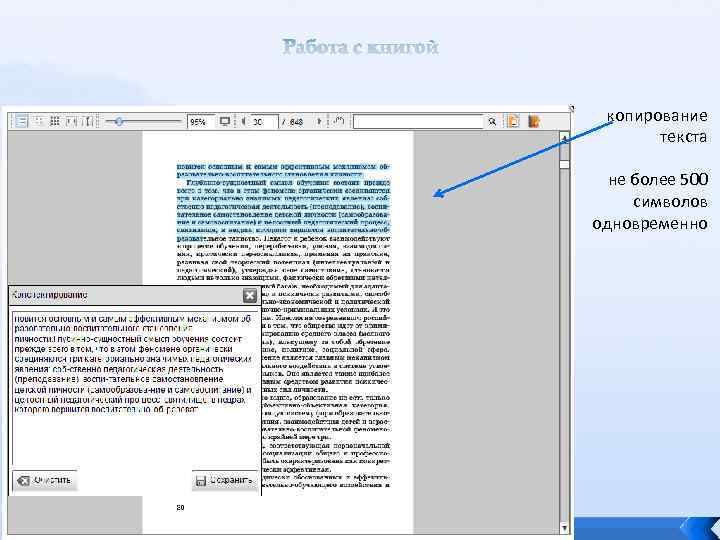Screen dimensions: 720x540
Task: Click the total page count 848
Action: [297, 122]
